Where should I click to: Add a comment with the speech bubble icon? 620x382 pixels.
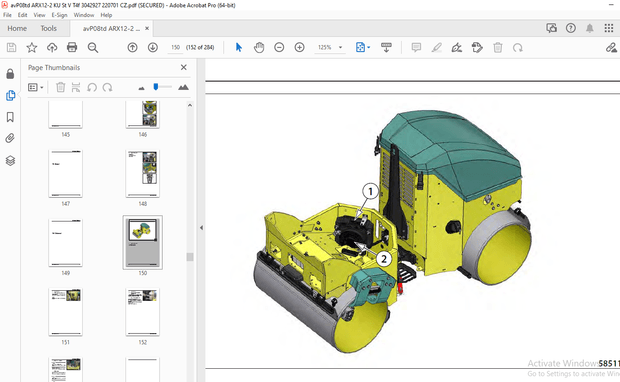(x=416, y=47)
